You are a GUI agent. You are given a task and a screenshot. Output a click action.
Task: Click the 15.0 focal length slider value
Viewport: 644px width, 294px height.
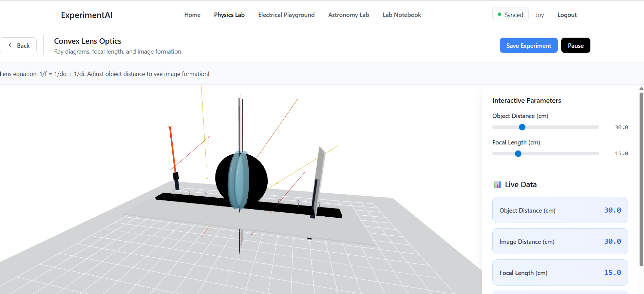[622, 154]
